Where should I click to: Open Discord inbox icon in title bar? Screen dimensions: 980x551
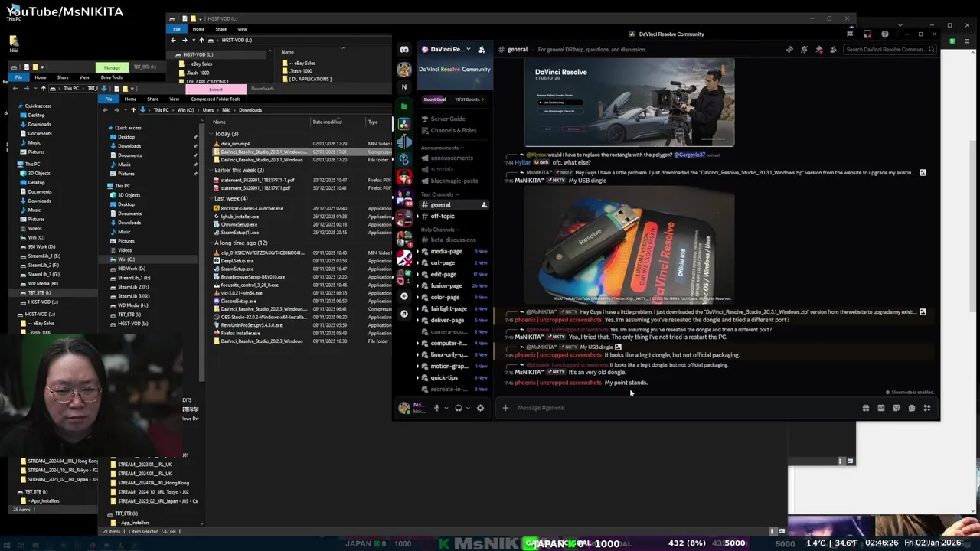867,34
